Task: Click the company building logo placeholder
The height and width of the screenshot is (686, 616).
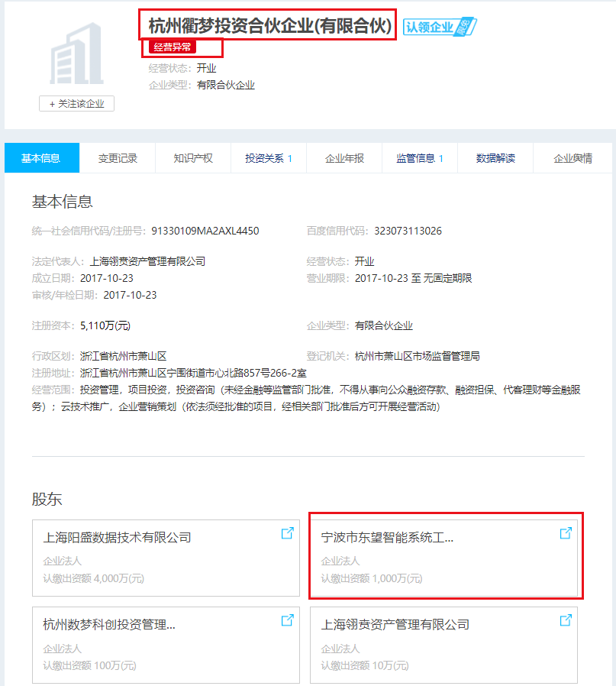Action: [76, 53]
